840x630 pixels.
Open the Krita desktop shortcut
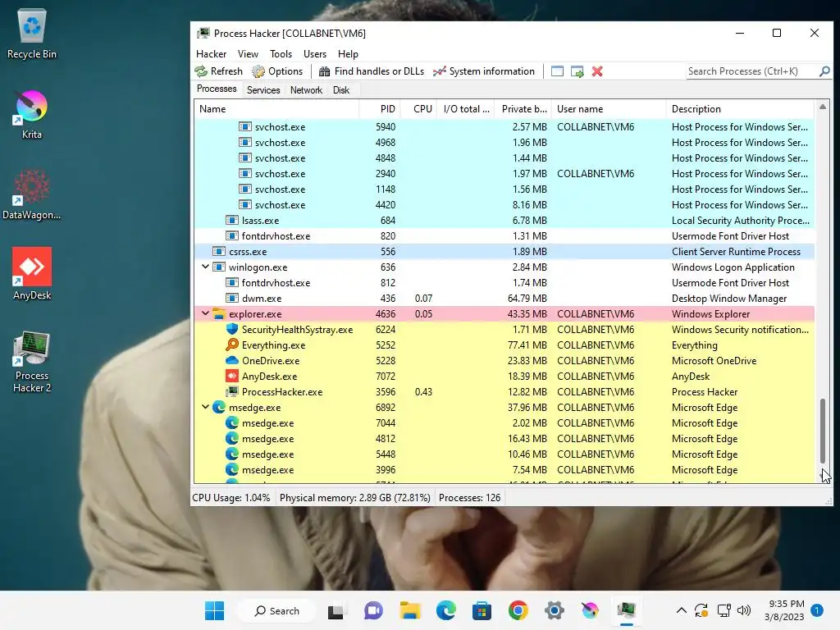pos(32,114)
